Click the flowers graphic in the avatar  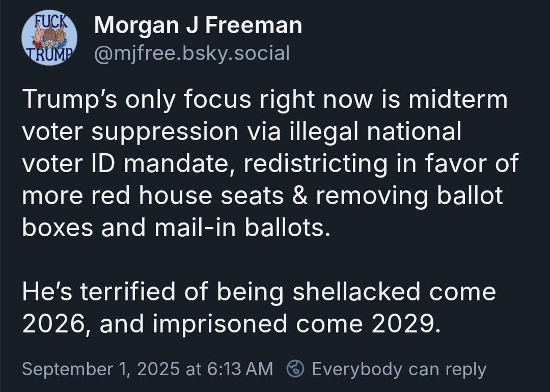(x=49, y=45)
